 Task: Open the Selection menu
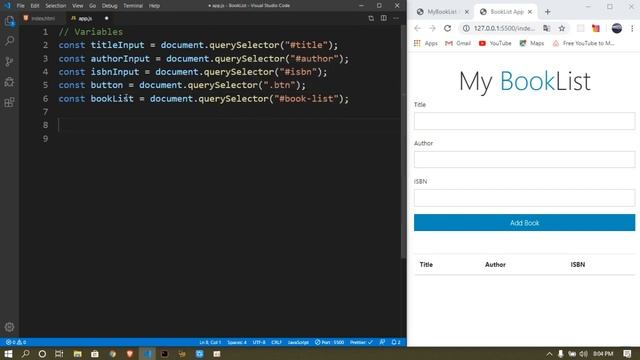(56, 6)
